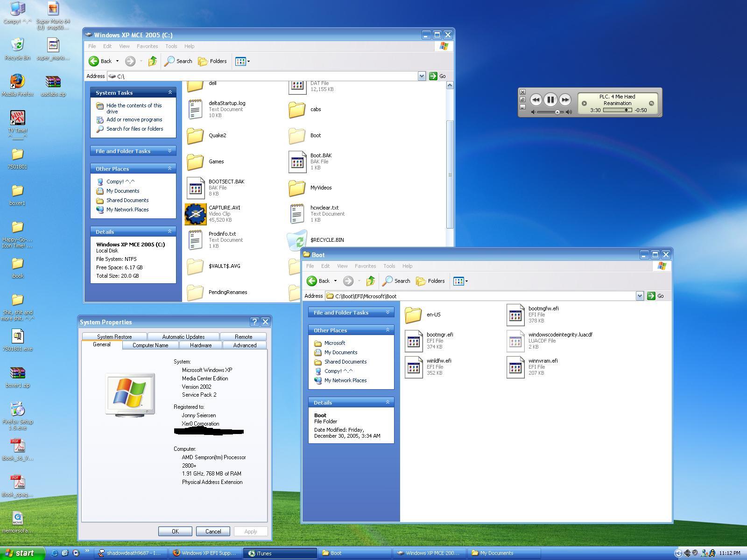The image size is (747, 560).
Task: Open the Views dropdown in Boot window toolbar
Action: [460, 281]
